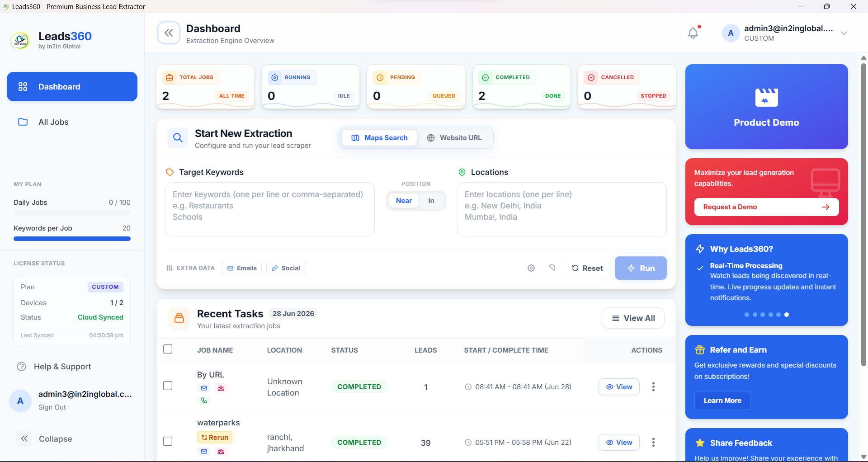868x462 pixels.
Task: Focus the Locations text area
Action: click(x=562, y=209)
